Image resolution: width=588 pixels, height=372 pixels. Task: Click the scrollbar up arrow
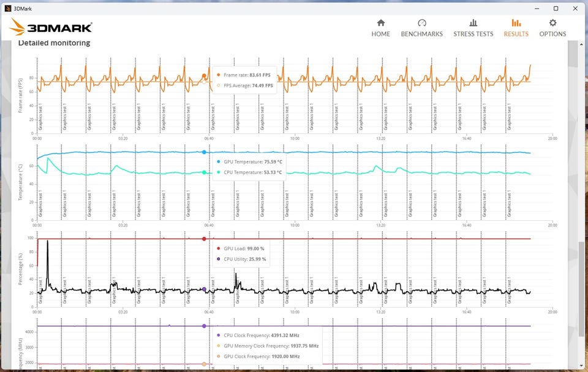581,44
